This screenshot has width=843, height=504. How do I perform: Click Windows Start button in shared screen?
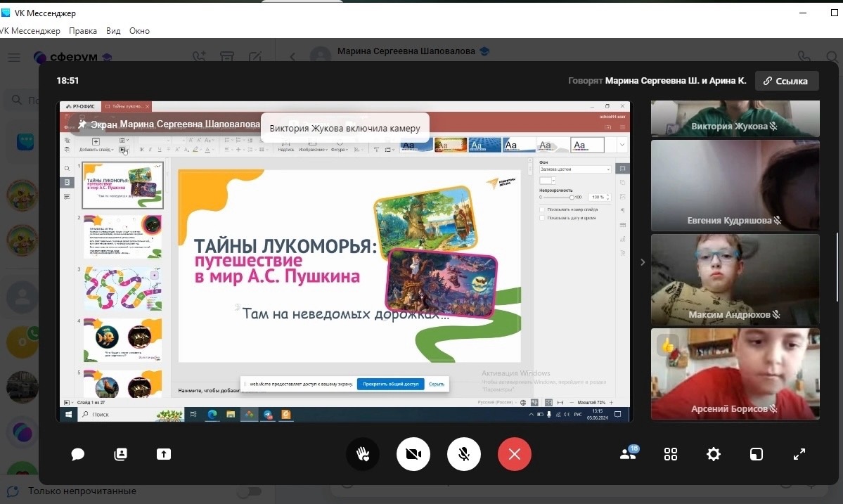[68, 414]
